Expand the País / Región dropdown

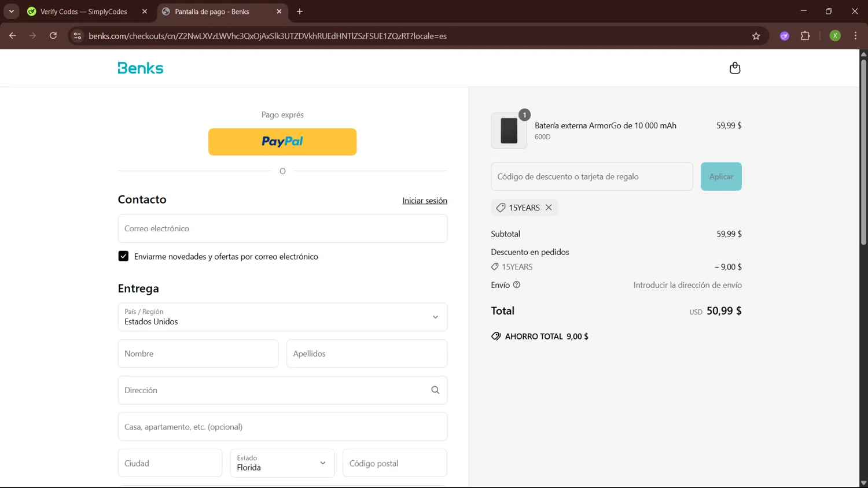pos(282,317)
